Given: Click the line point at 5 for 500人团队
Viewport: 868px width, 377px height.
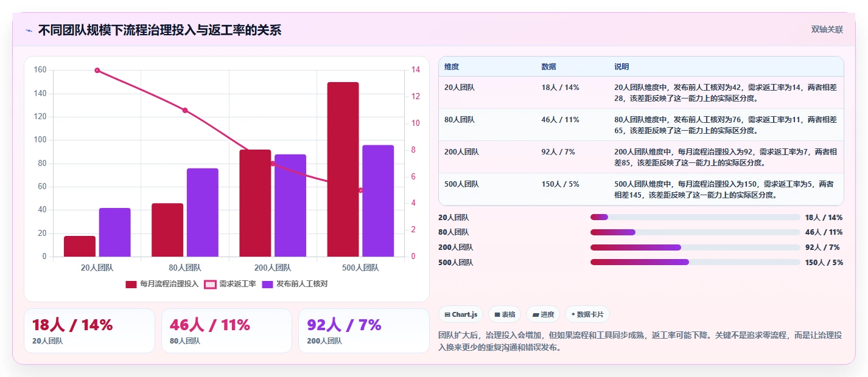Looking at the screenshot, I should pos(360,190).
